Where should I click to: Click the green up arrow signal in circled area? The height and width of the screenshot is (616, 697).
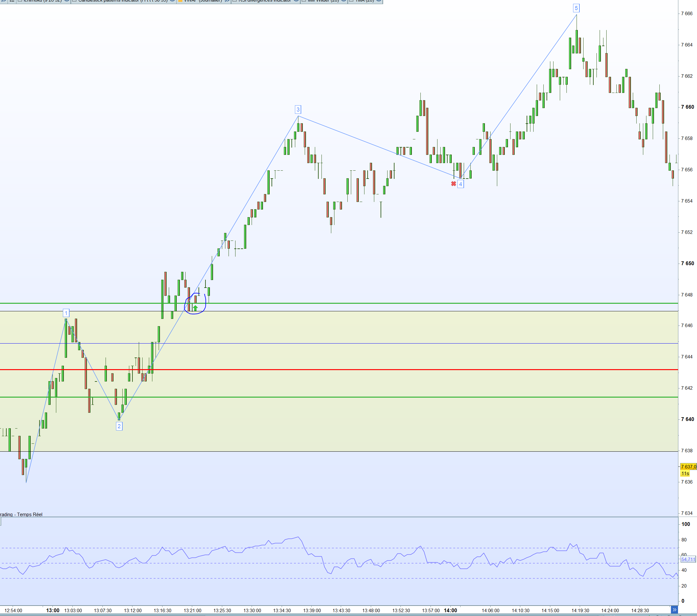point(195,308)
